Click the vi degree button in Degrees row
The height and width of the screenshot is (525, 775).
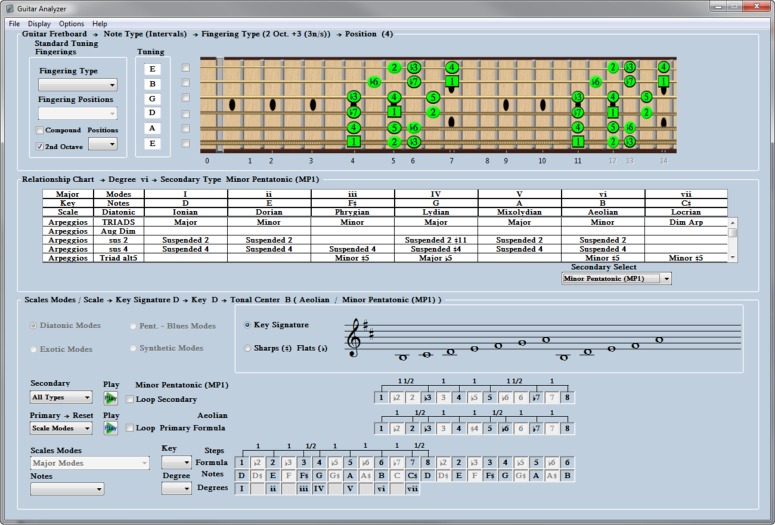[381, 488]
